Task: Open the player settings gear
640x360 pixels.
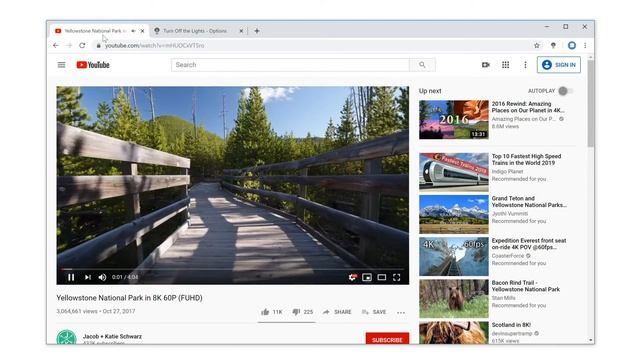Action: click(352, 278)
